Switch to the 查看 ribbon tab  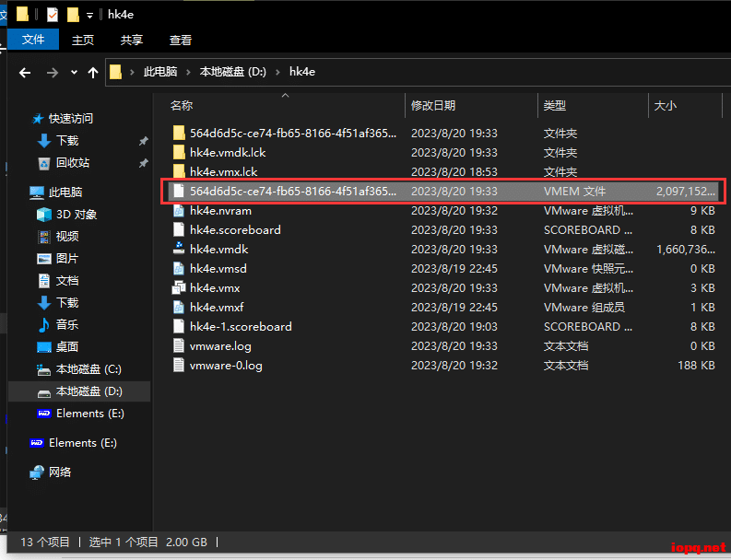pyautogui.click(x=181, y=41)
